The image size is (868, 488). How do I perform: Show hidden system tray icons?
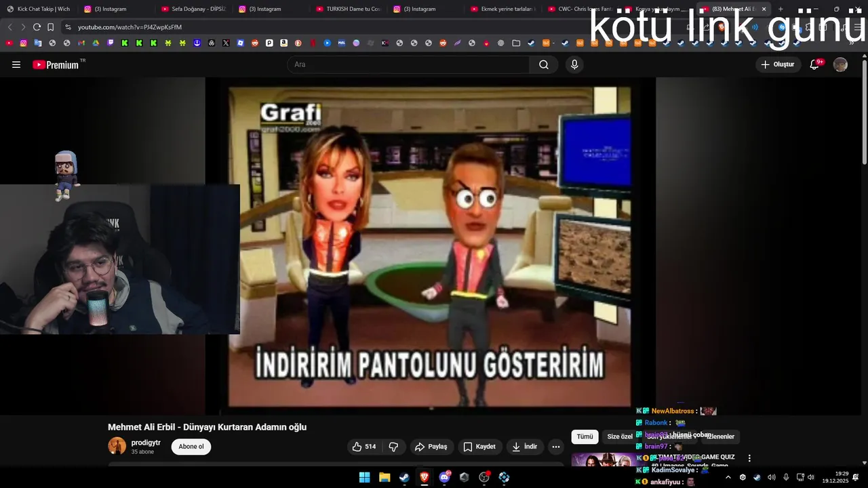click(728, 477)
